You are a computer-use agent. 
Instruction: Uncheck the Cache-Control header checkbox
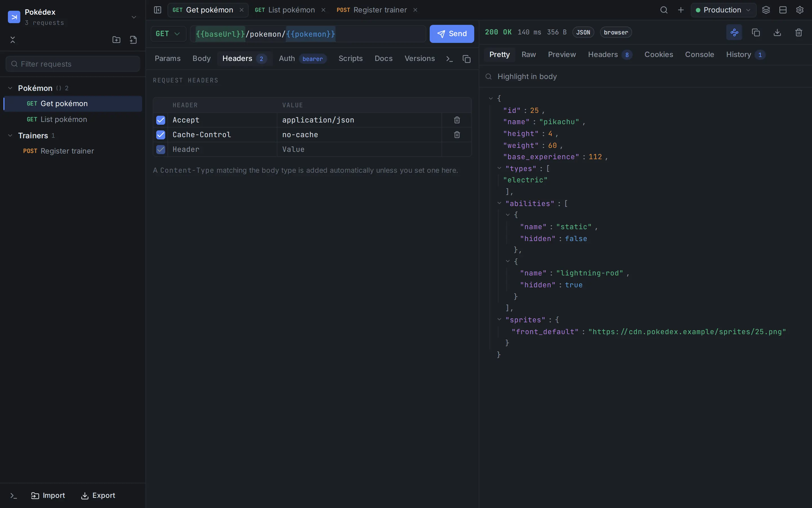coord(161,135)
